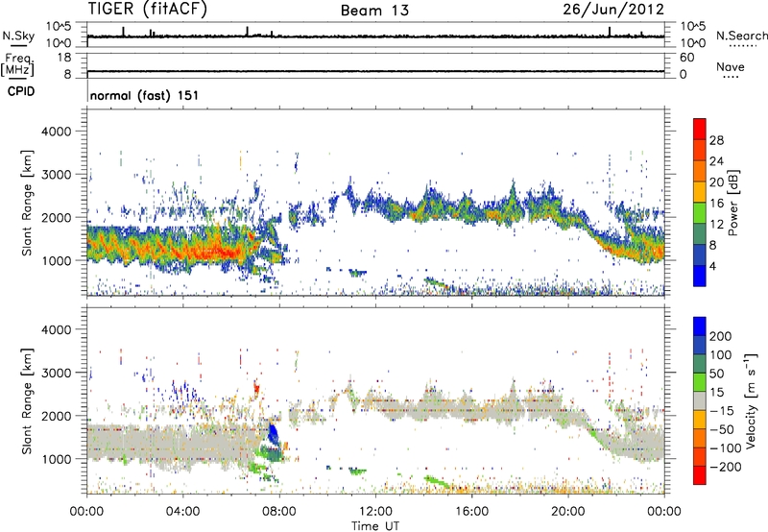Select the '-15' velocity colorbar label
This screenshot has width=768, height=532.
722,411
